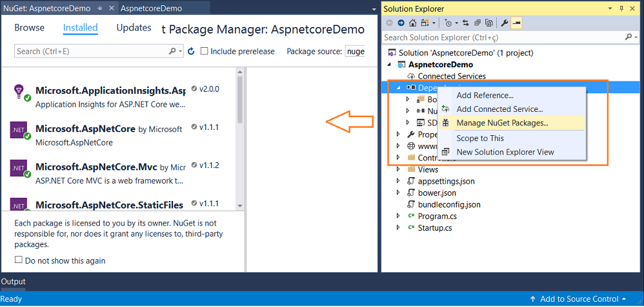Image resolution: width=644 pixels, height=307 pixels.
Task: Expand the appsettings.json node
Action: point(397,181)
